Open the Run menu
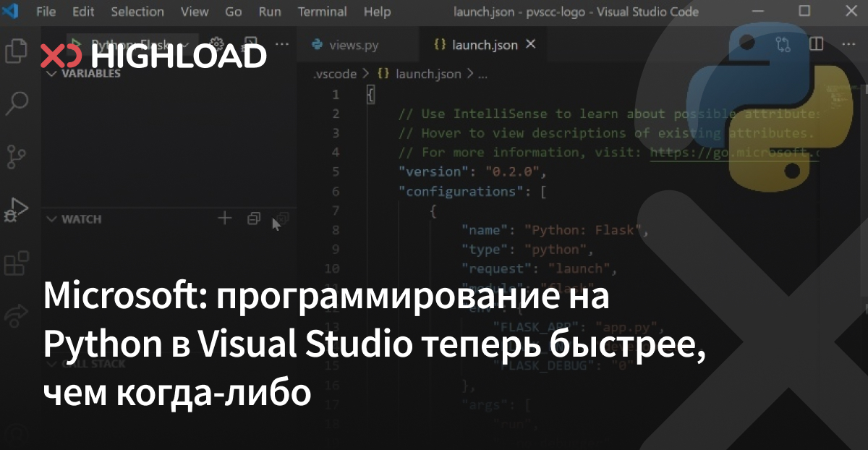The width and height of the screenshot is (868, 450). pos(269,12)
